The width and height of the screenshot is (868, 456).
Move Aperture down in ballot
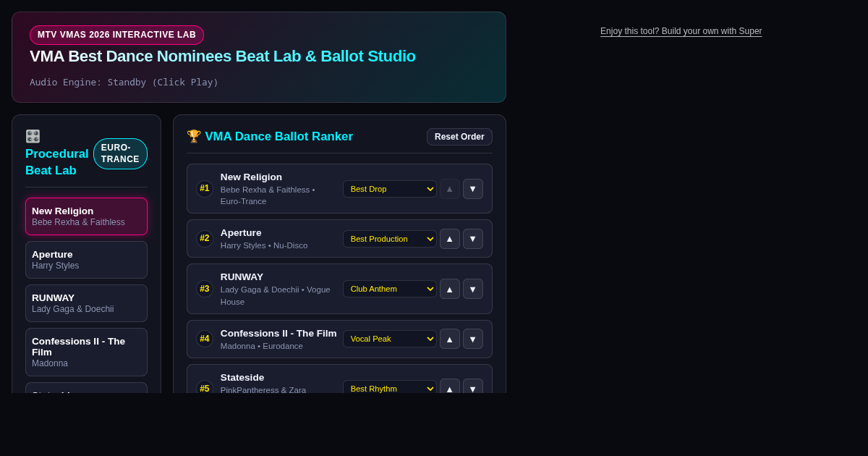tap(473, 239)
